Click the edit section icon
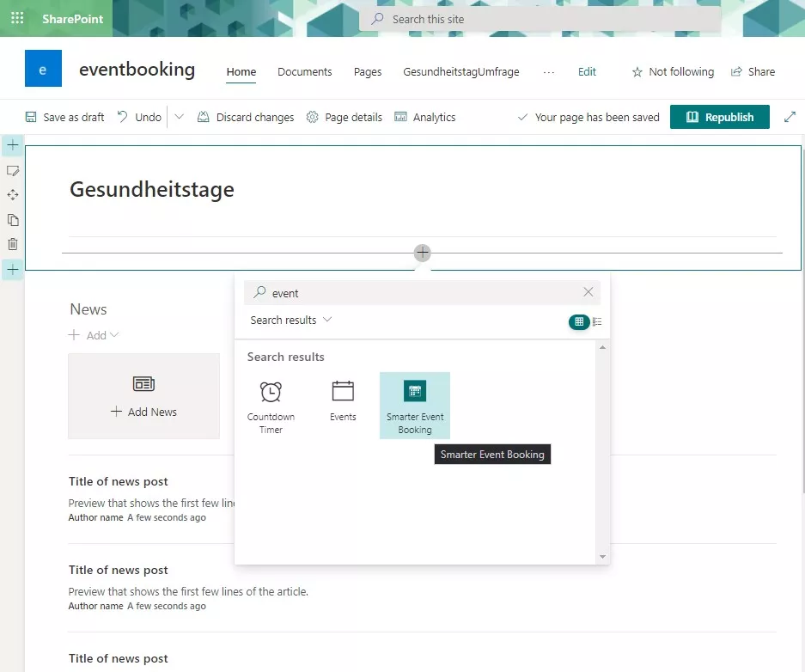This screenshot has width=805, height=672. [13, 171]
